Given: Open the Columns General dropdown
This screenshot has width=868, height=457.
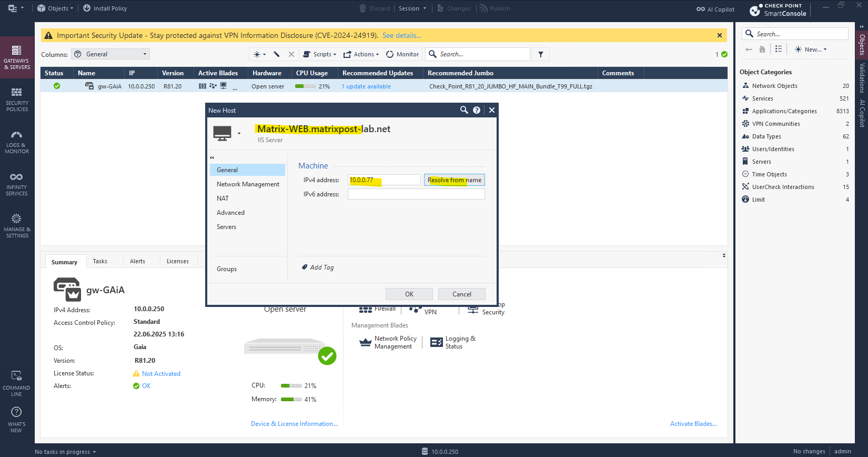Looking at the screenshot, I should (110, 54).
